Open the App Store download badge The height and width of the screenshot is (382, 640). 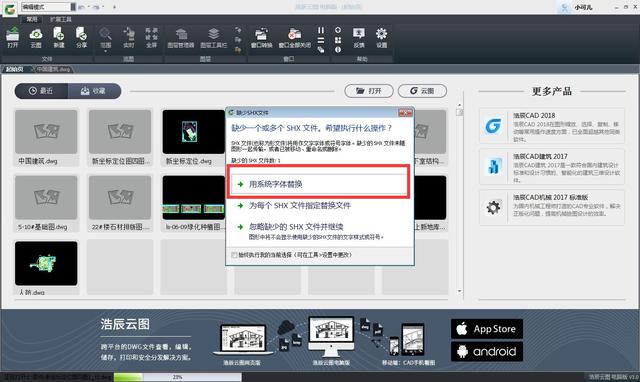tap(487, 329)
